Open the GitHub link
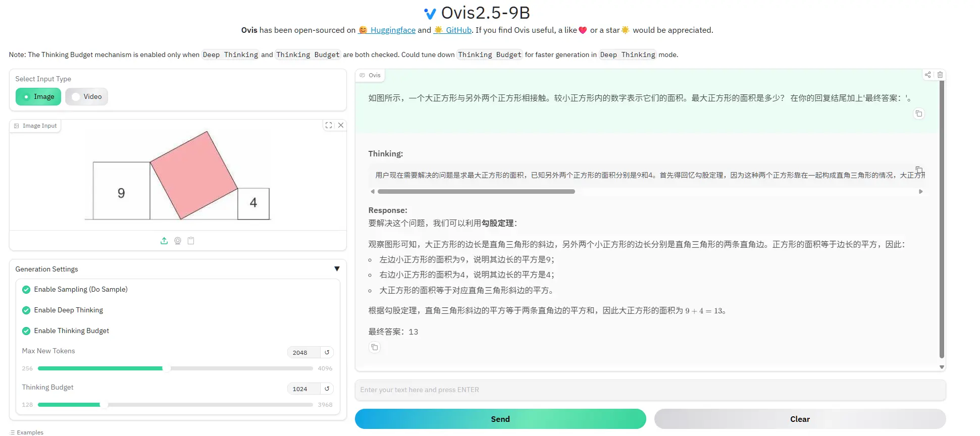The width and height of the screenshot is (980, 436). point(452,30)
